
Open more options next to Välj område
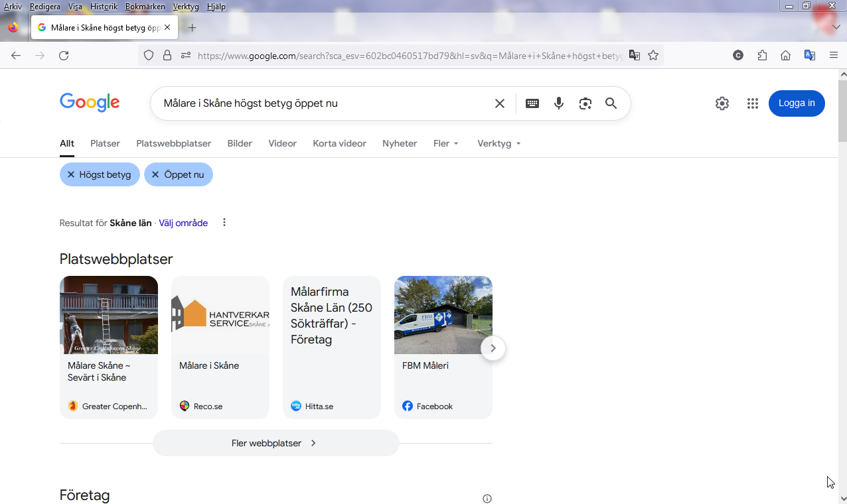[x=224, y=223]
